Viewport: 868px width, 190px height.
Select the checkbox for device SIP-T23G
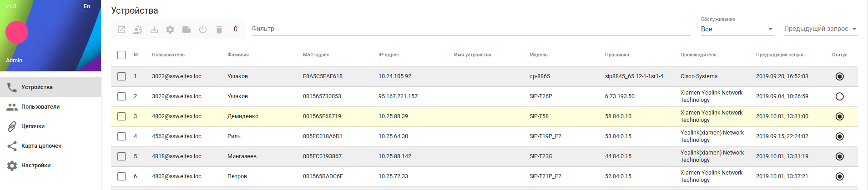[121, 156]
